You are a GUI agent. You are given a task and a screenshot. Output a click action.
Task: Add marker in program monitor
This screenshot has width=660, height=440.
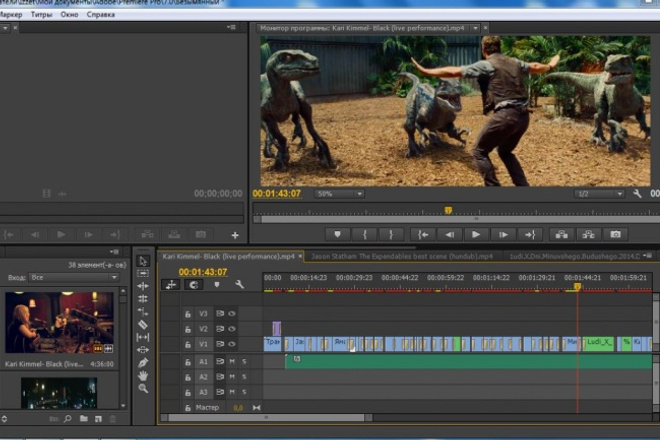(x=337, y=235)
